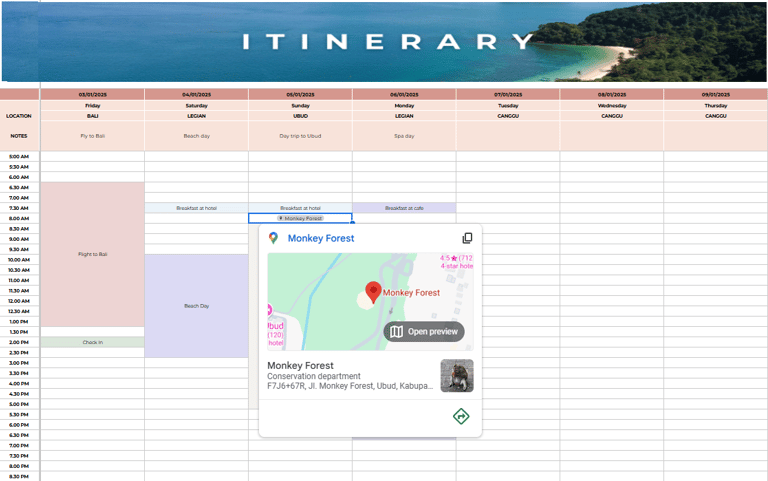The width and height of the screenshot is (768, 481).
Task: Click the Flight to Bali block
Action: (93, 254)
